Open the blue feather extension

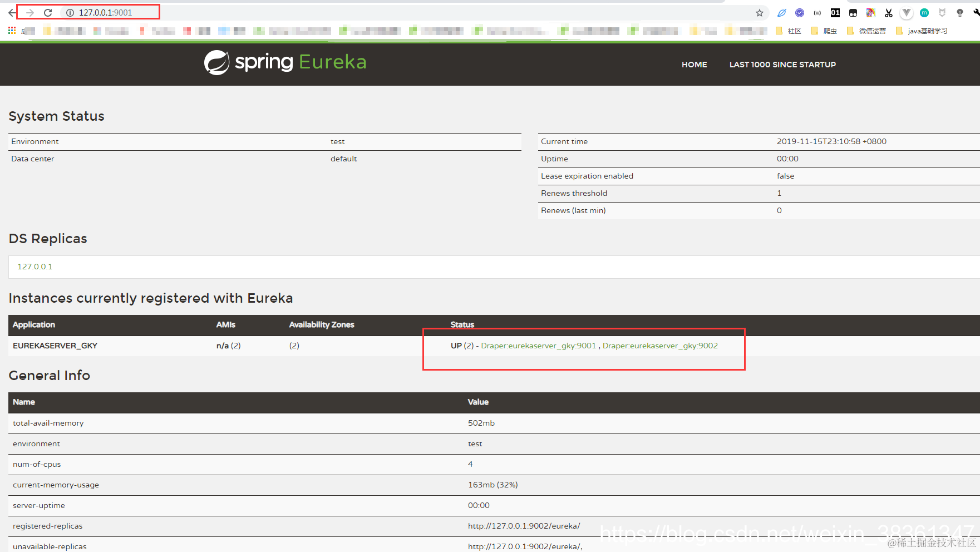click(x=782, y=13)
